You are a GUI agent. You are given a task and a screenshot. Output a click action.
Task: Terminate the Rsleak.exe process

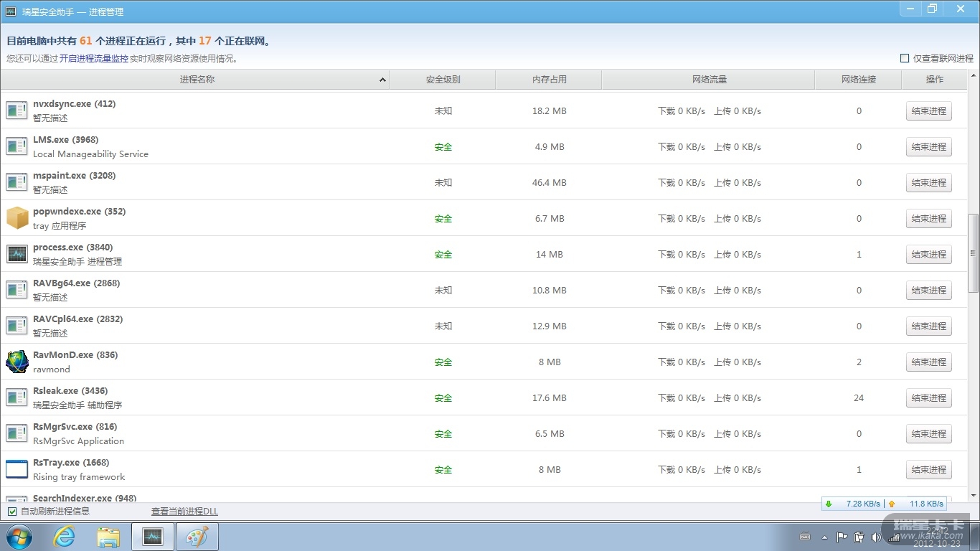click(x=928, y=398)
